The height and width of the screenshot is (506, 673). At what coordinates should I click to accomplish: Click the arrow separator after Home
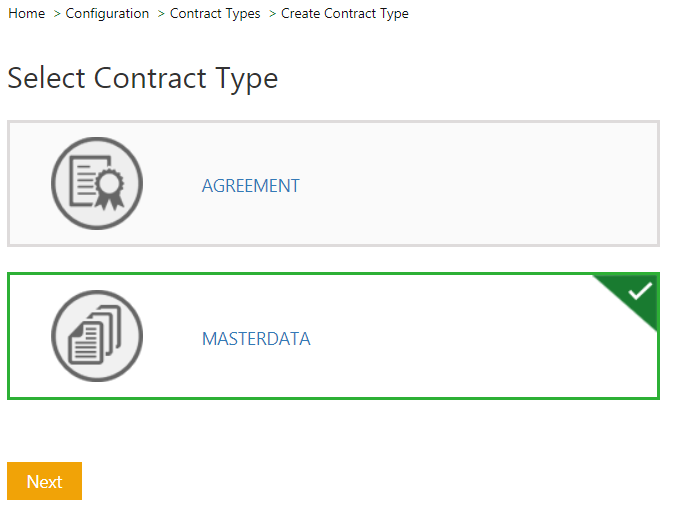[x=56, y=14]
